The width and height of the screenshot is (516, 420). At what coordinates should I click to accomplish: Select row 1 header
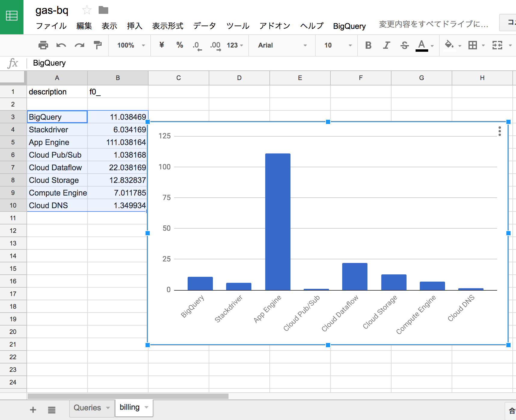(13, 92)
